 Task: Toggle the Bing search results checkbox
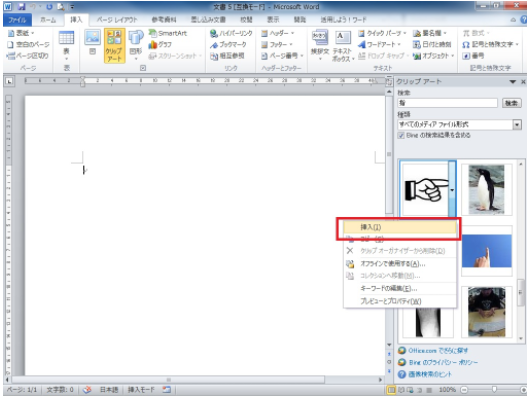point(401,136)
